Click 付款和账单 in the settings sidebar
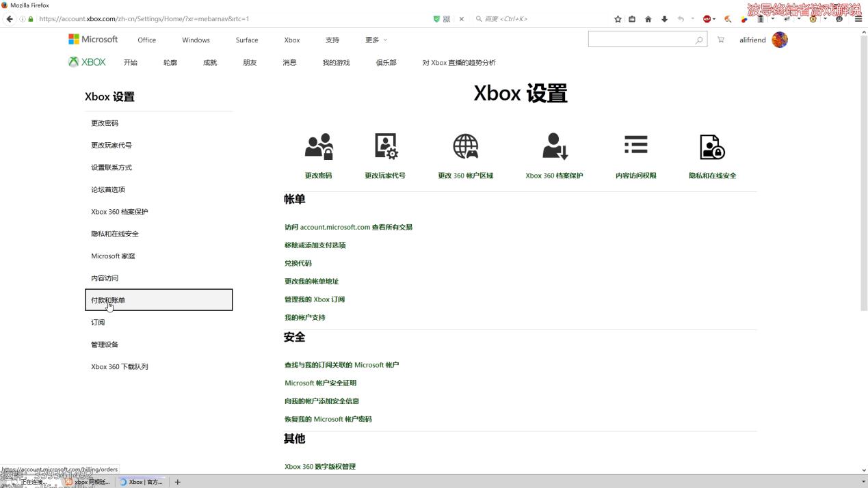This screenshot has height=488, width=868. coord(107,299)
